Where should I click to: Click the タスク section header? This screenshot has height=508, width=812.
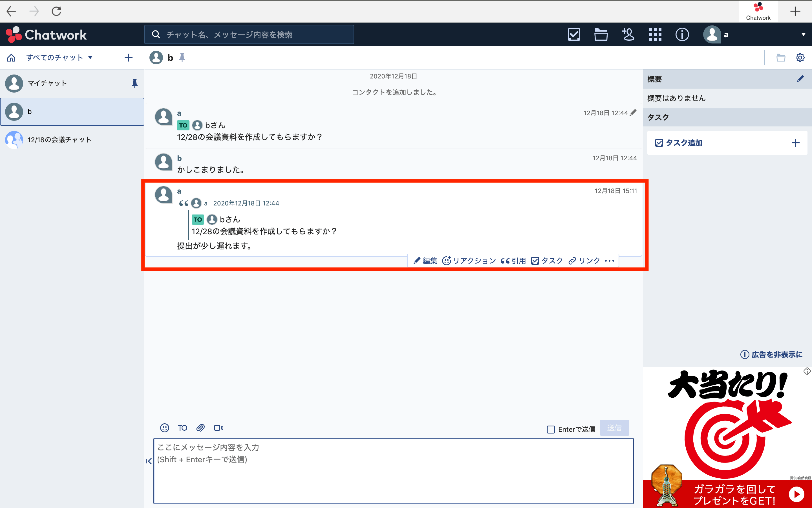click(727, 117)
